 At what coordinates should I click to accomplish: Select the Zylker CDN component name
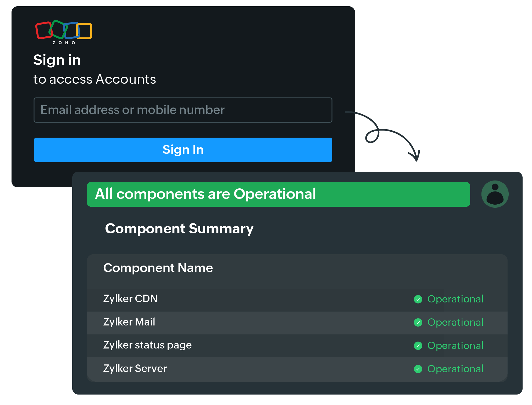point(130,299)
